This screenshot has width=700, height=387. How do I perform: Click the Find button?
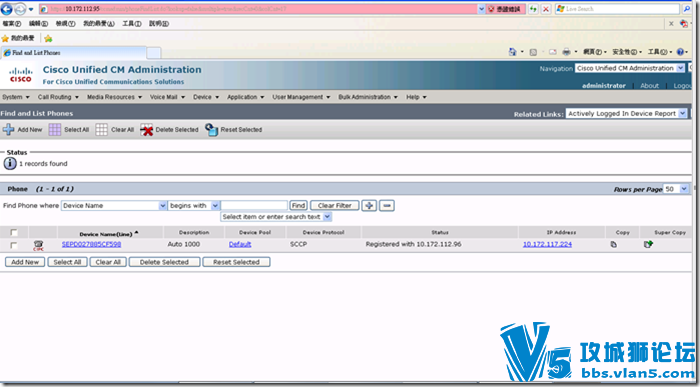click(298, 205)
